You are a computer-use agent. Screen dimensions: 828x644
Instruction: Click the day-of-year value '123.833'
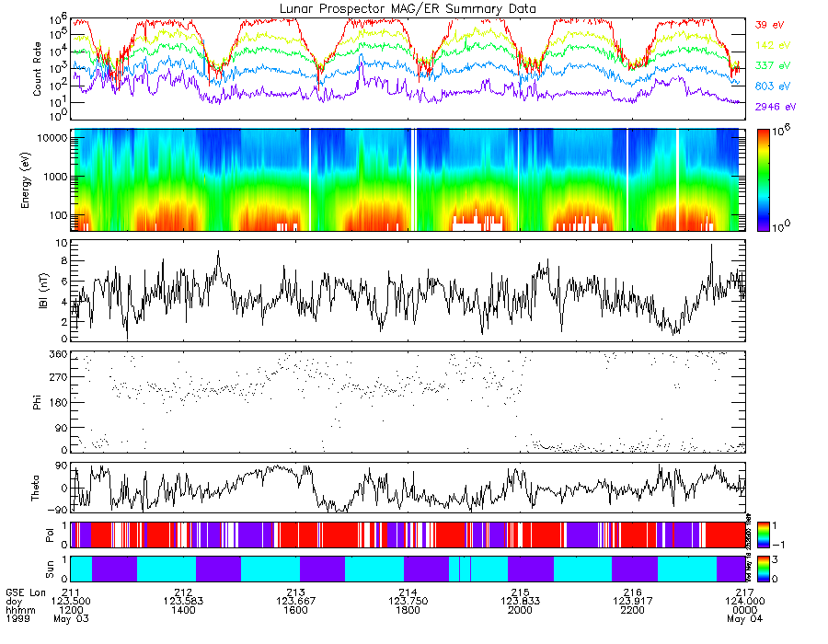pyautogui.click(x=520, y=602)
